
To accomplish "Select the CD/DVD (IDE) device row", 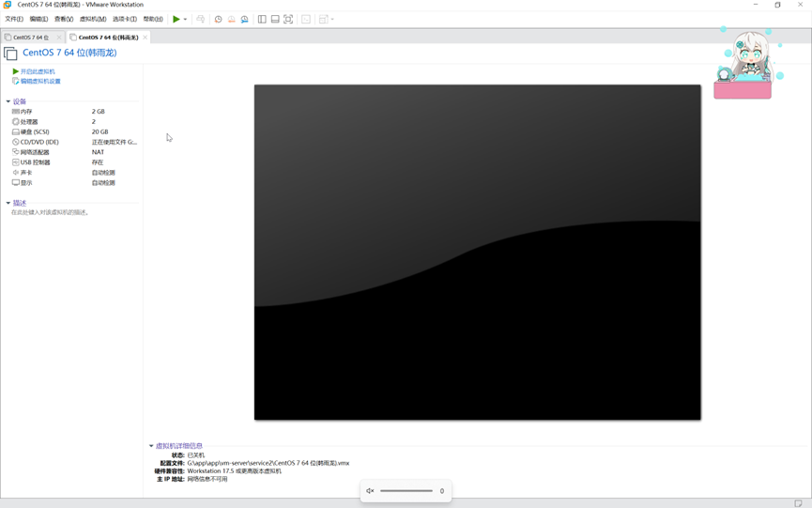I will pos(74,142).
